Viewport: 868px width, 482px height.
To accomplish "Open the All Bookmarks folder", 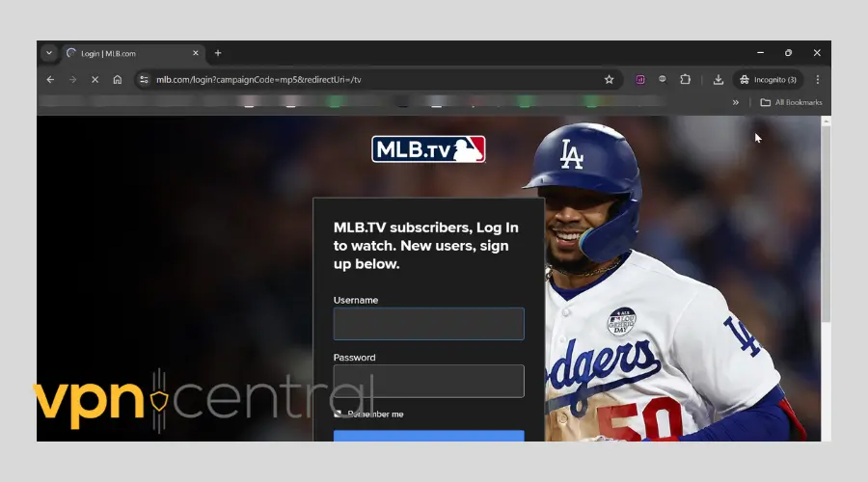I will (x=791, y=102).
